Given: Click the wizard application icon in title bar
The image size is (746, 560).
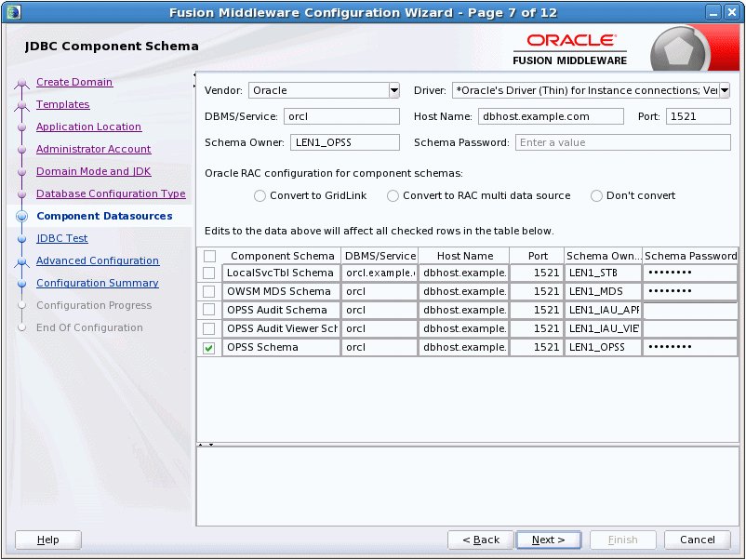Looking at the screenshot, I should coord(13,12).
